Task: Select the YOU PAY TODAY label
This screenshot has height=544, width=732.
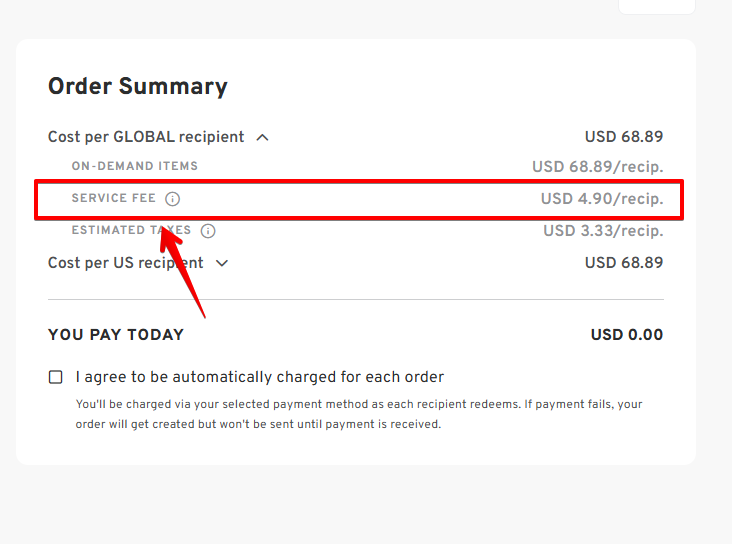Action: [116, 335]
